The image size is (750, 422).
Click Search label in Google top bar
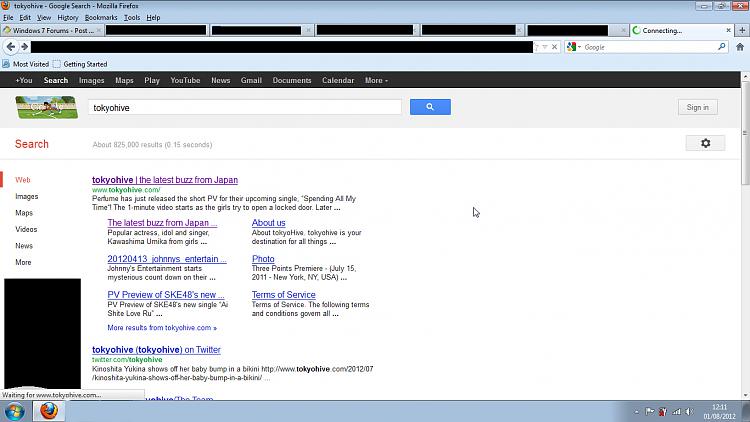point(56,80)
